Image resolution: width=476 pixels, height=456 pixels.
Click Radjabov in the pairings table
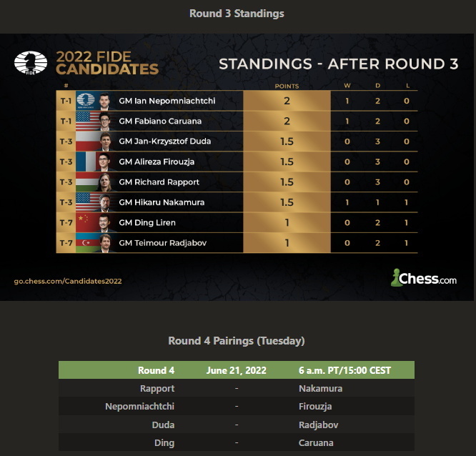click(x=320, y=425)
